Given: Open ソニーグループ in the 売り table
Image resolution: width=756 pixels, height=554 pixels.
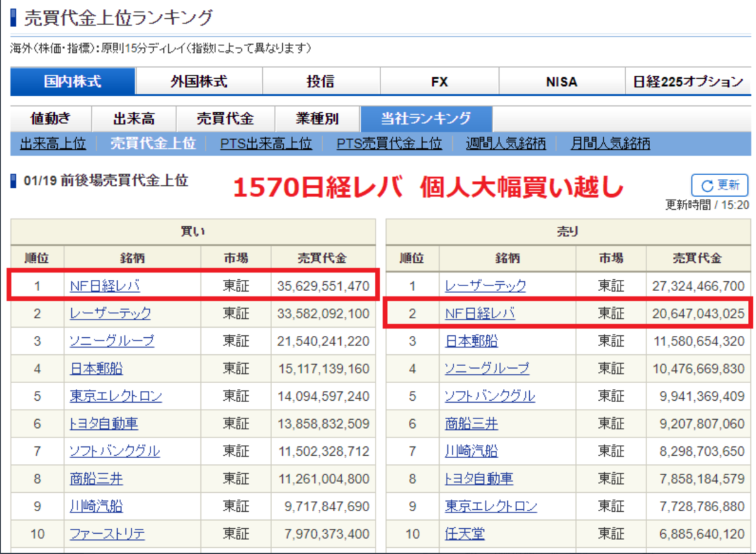Looking at the screenshot, I should click(486, 369).
